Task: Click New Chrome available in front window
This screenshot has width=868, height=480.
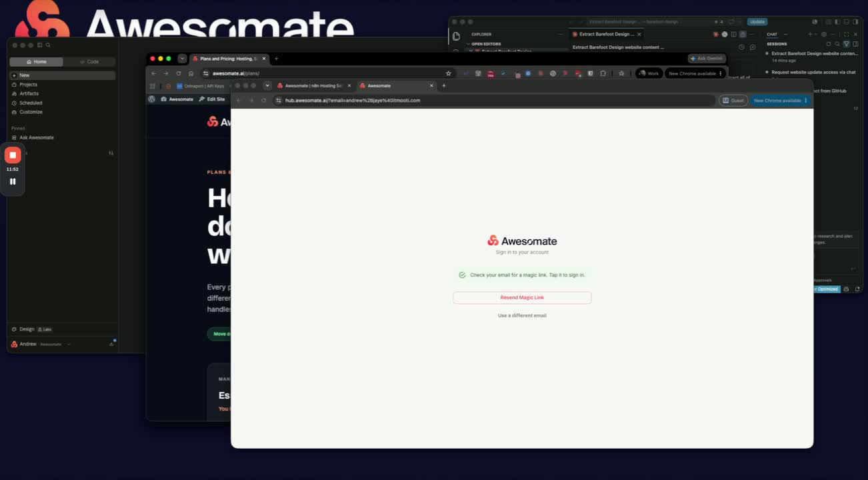Action: pyautogui.click(x=781, y=101)
